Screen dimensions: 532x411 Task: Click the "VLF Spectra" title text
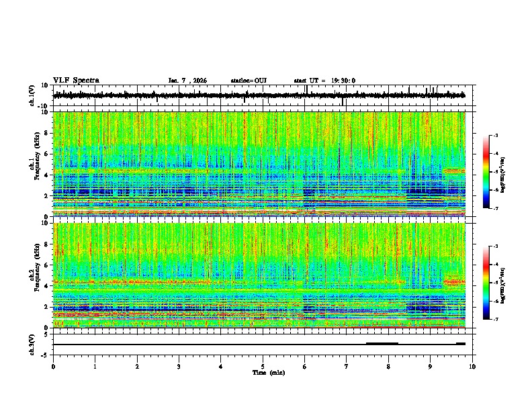click(76, 81)
